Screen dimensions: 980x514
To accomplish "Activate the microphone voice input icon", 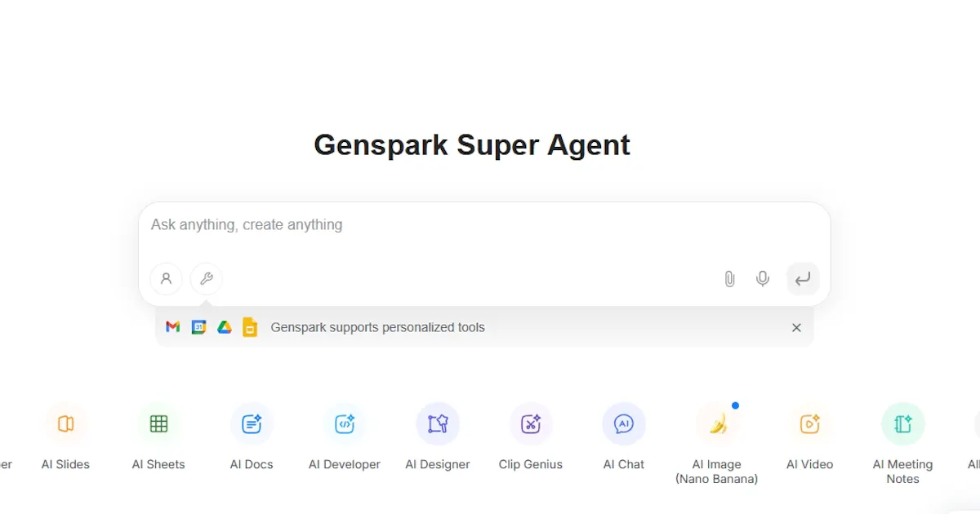I will pyautogui.click(x=763, y=279).
